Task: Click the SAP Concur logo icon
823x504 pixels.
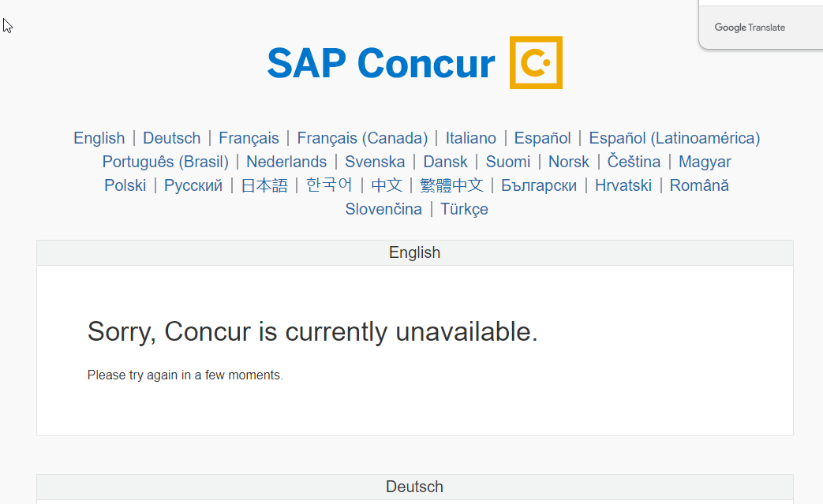Action: 536,63
